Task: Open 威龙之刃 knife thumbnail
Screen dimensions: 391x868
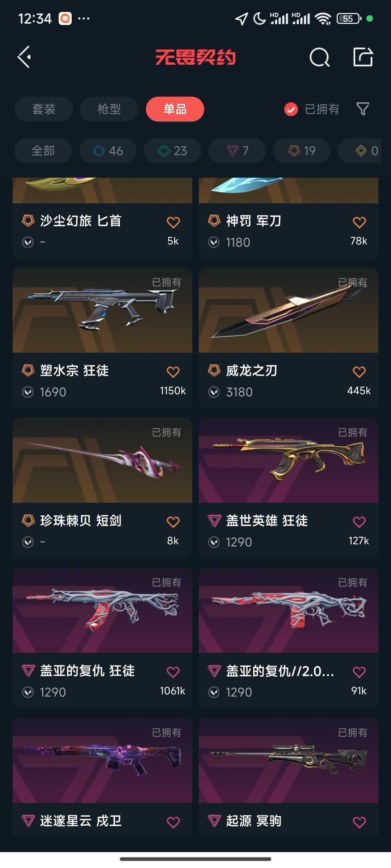Action: pos(289,310)
